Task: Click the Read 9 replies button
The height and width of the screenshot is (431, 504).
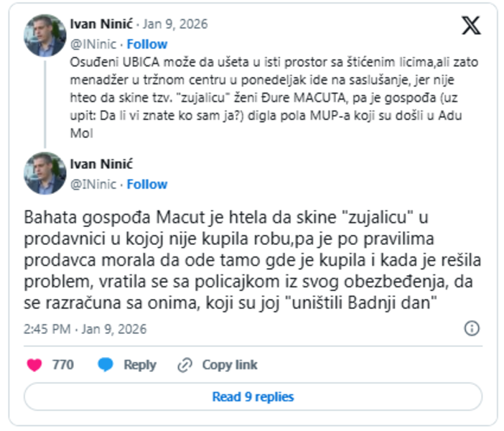Action: point(253,397)
